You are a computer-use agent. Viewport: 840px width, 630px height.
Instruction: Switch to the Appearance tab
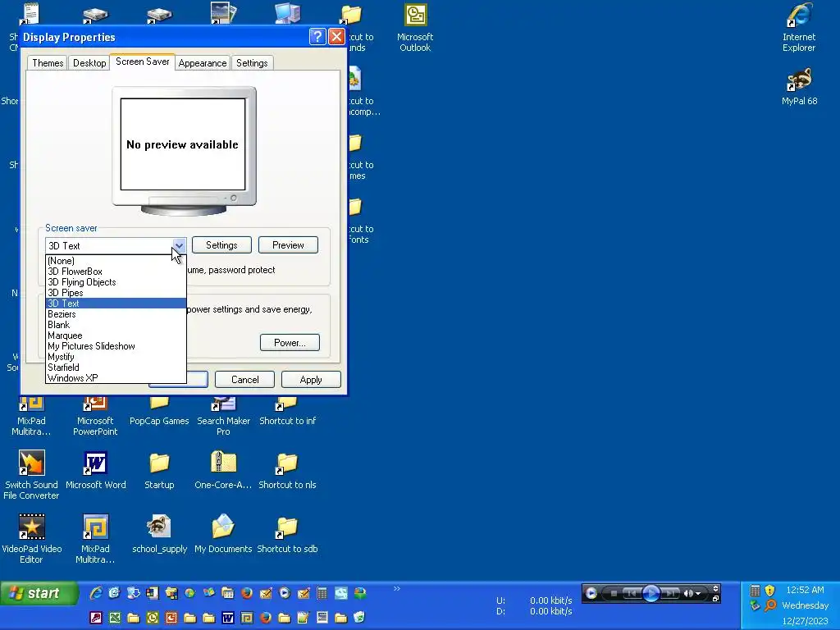coord(203,62)
